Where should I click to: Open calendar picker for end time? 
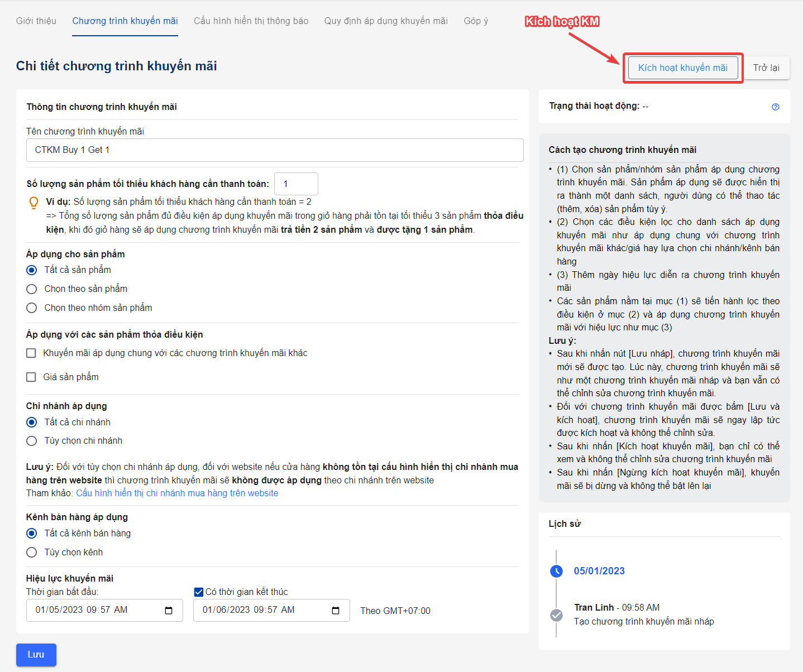click(x=336, y=611)
